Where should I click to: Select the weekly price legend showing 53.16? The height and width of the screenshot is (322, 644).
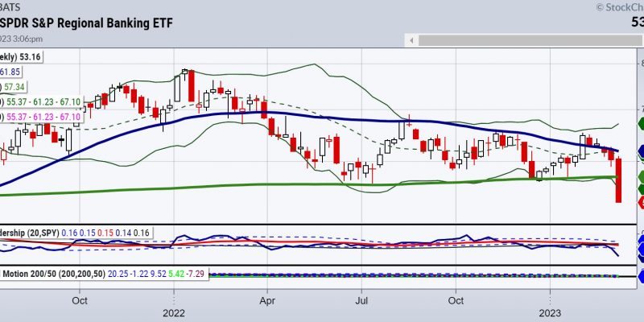coord(22,56)
